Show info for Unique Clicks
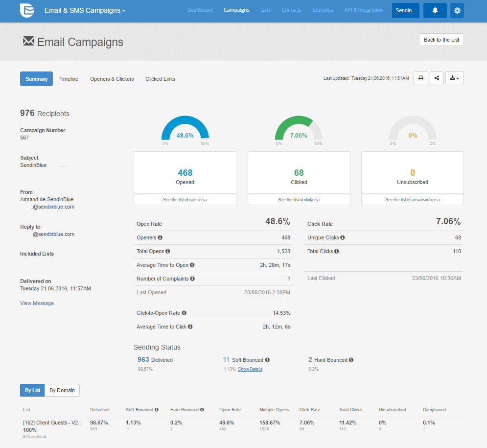This screenshot has height=448, width=487. click(x=343, y=237)
